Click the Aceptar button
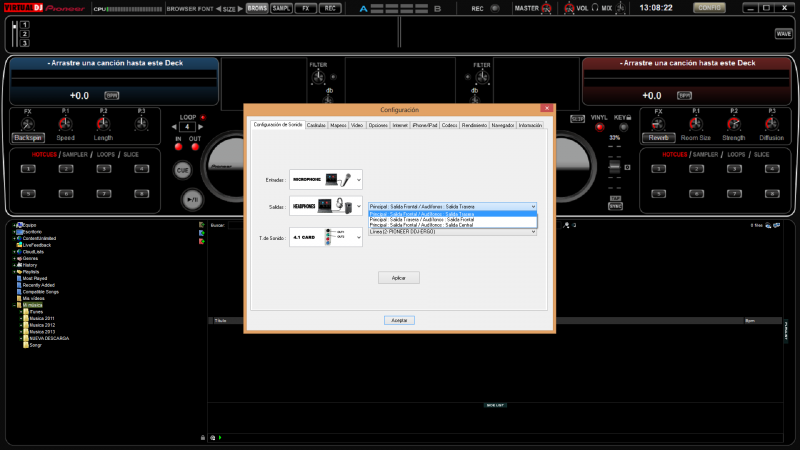Screen dimensions: 800x450 399,320
